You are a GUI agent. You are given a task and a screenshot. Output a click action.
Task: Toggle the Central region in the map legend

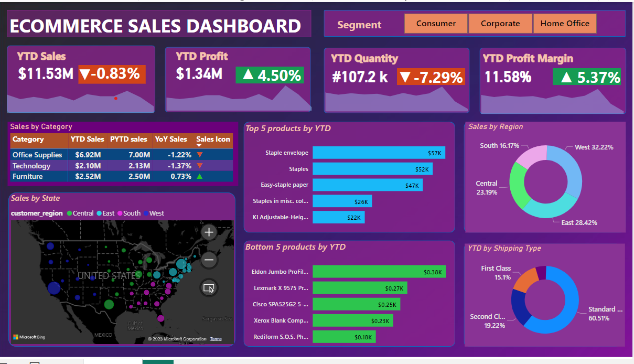[x=79, y=213]
